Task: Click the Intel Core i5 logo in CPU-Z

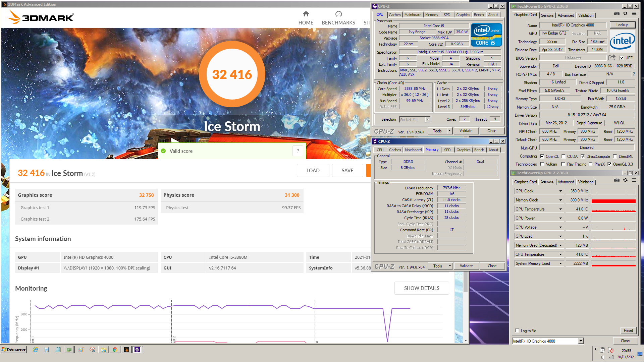Action: pyautogui.click(x=486, y=35)
